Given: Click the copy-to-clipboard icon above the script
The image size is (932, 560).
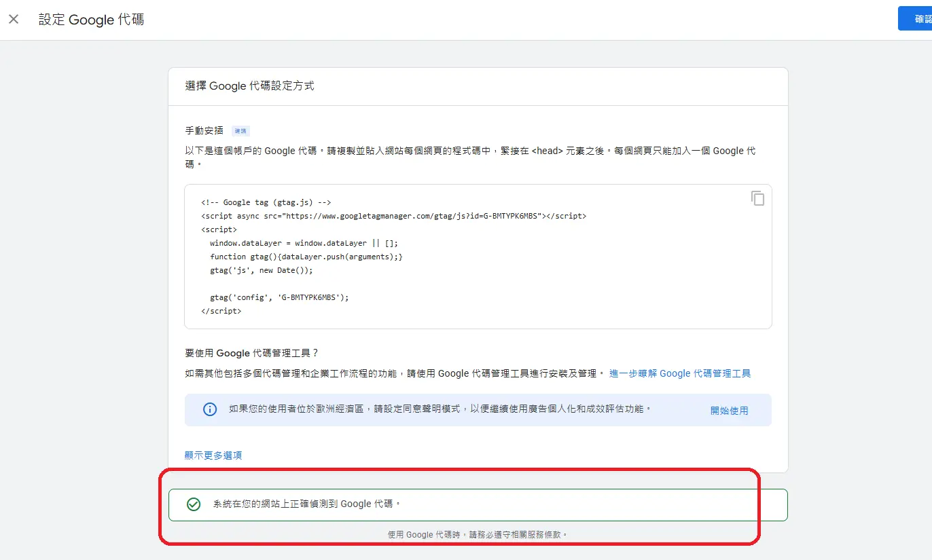Looking at the screenshot, I should tap(757, 198).
